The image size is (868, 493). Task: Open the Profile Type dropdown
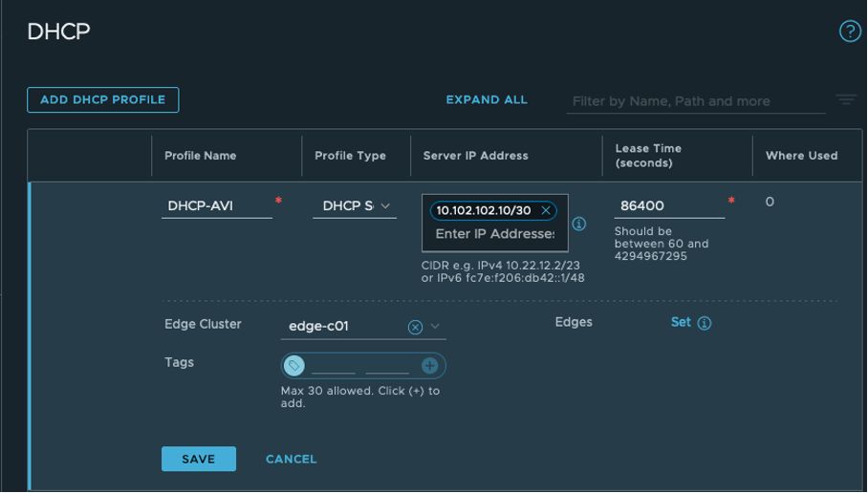click(355, 205)
